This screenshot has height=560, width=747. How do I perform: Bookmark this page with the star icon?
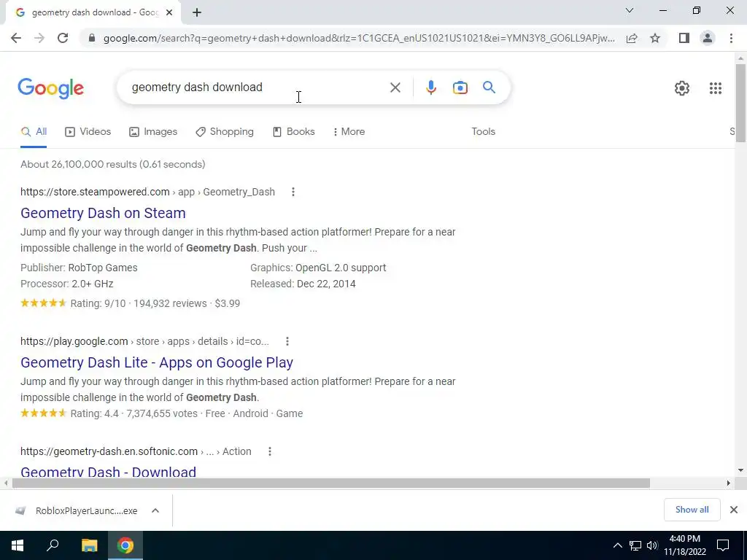[x=655, y=38]
